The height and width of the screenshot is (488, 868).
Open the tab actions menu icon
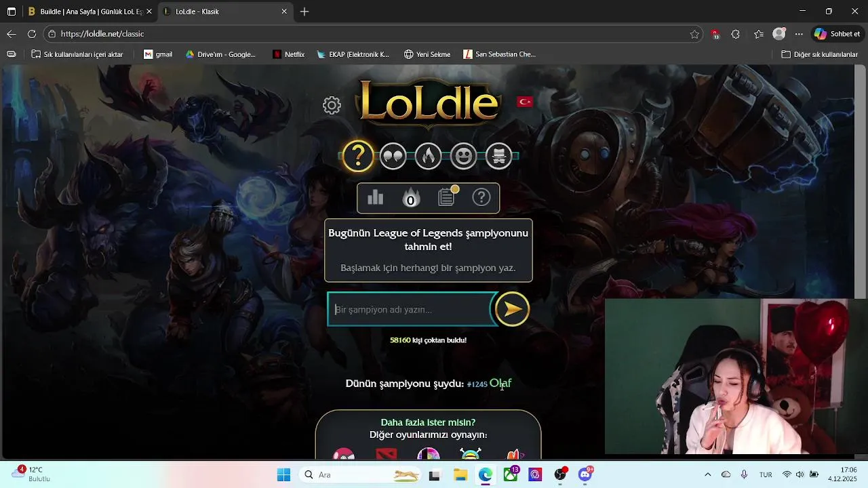point(12,12)
